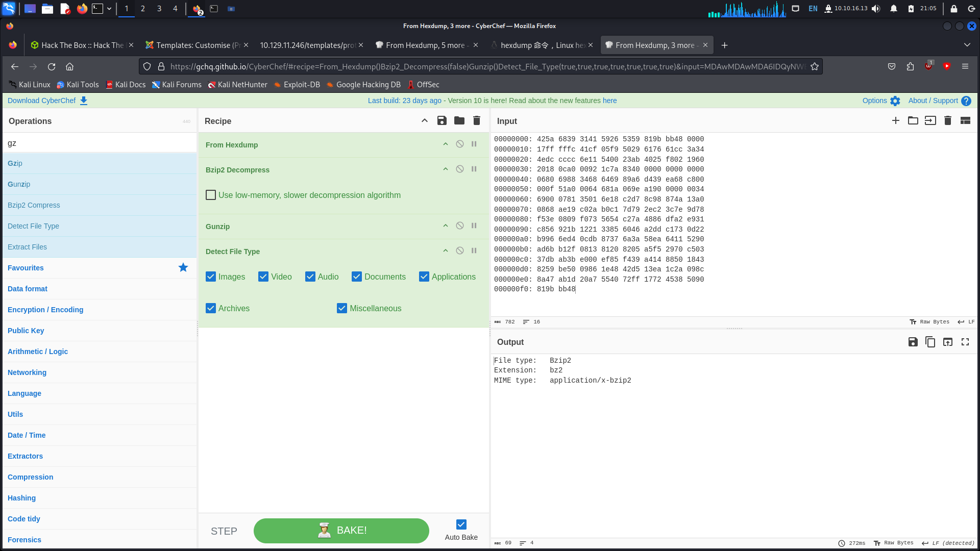Open new browser tab with plus button

pyautogui.click(x=724, y=45)
